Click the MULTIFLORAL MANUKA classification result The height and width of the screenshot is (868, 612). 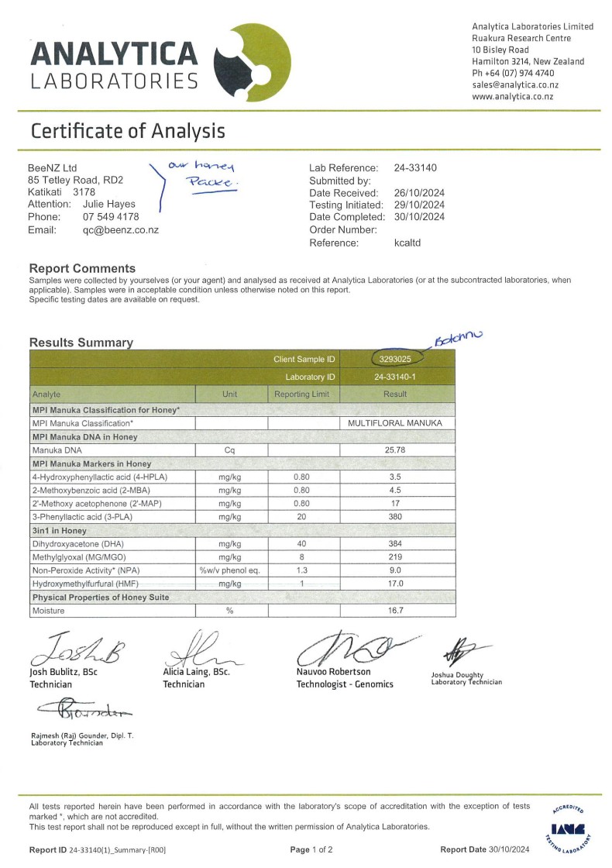[395, 423]
